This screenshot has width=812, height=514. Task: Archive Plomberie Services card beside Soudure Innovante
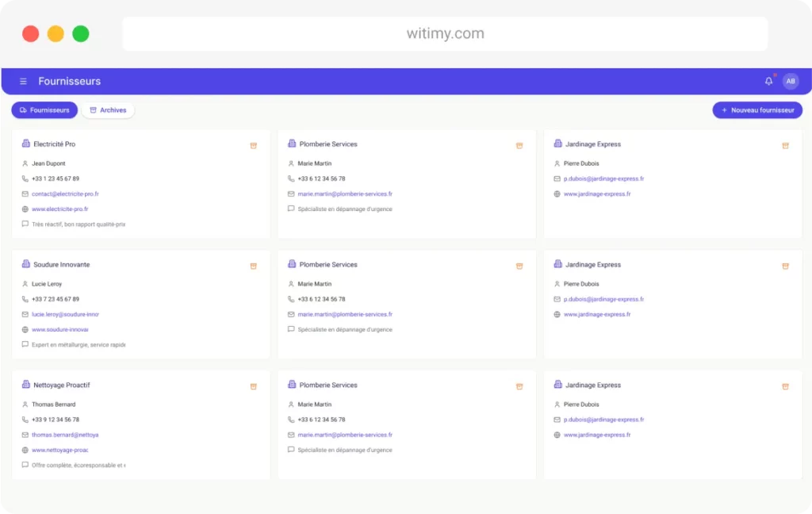[x=519, y=266]
